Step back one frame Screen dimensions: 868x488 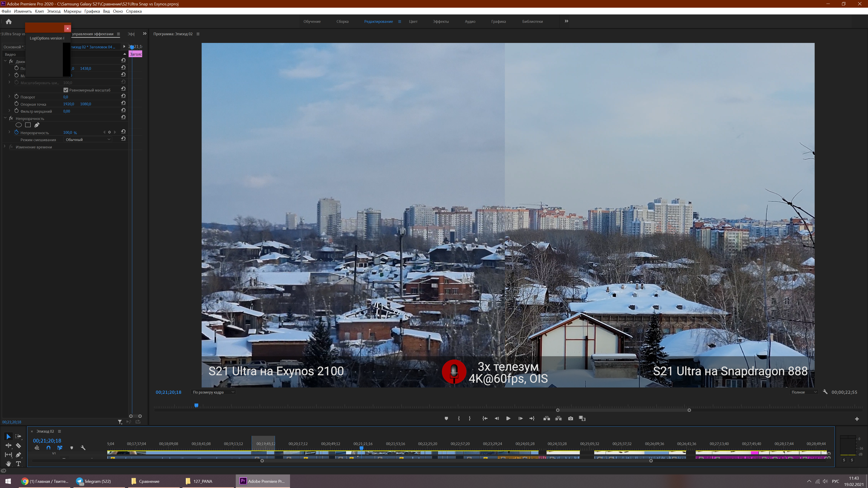click(497, 418)
